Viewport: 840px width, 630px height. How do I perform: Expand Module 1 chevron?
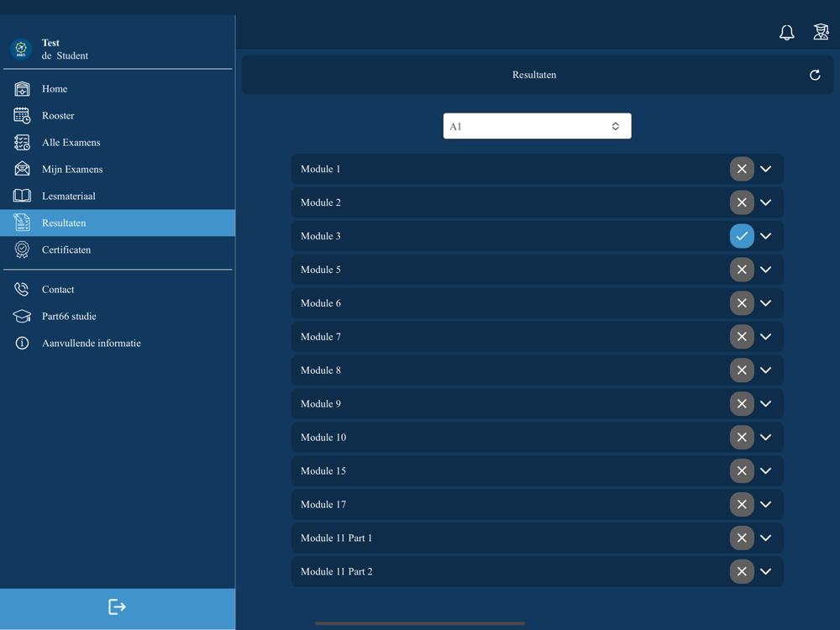click(766, 169)
